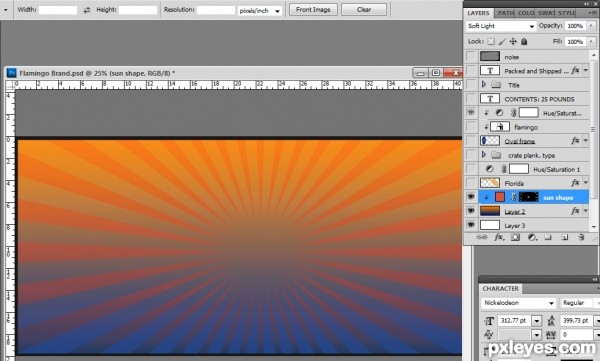Click the Layers panel vertical scrollbar thumb
This screenshot has width=600, height=361.
coord(593,129)
